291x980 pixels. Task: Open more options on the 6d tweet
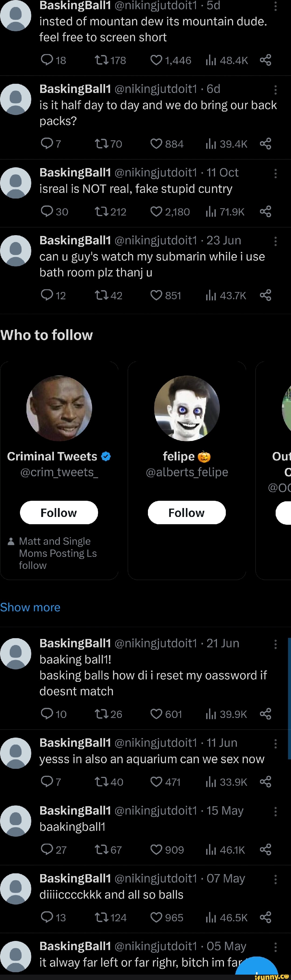275,90
